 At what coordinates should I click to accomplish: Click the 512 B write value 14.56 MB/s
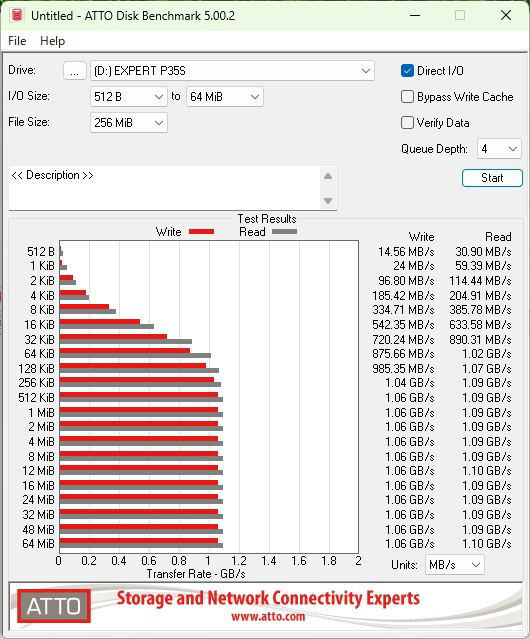pos(406,252)
